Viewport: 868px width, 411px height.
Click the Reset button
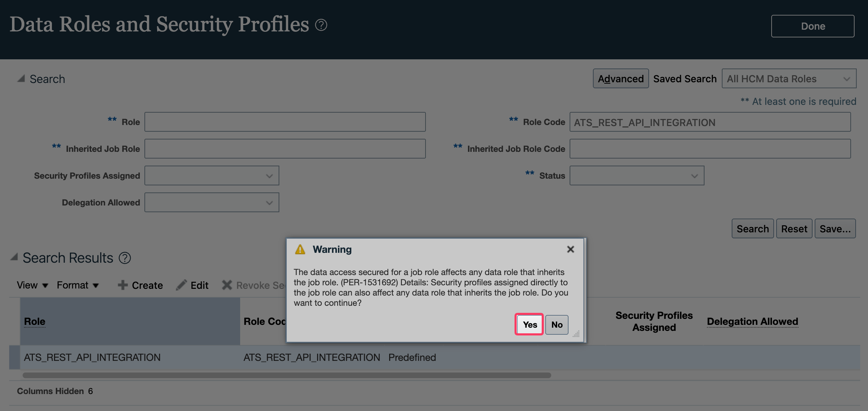coord(794,229)
